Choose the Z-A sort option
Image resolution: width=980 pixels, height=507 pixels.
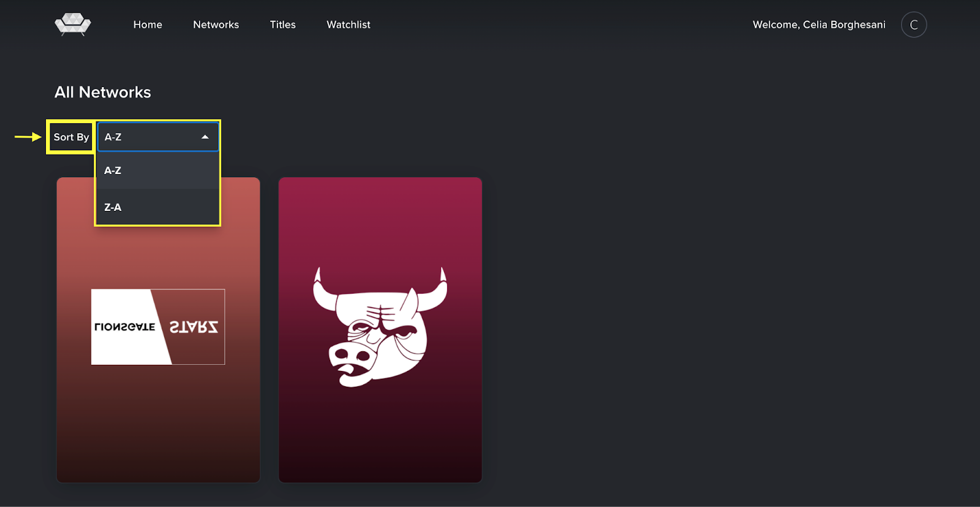coord(158,207)
